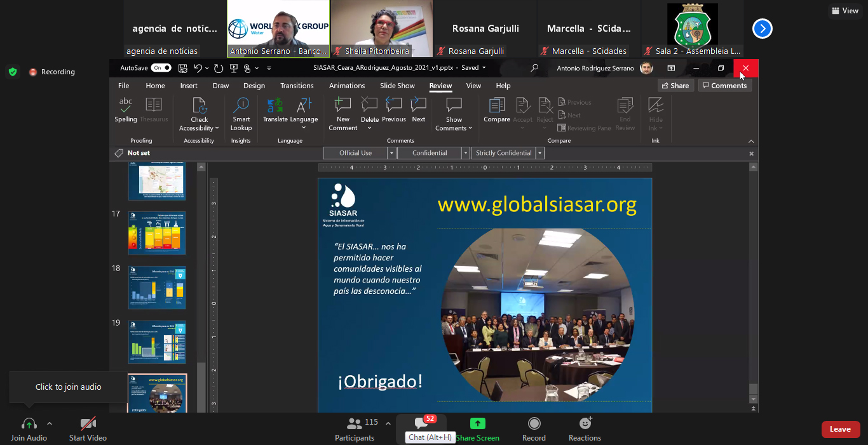Click the Share button in PowerPoint
This screenshot has height=445, width=868.
point(675,86)
